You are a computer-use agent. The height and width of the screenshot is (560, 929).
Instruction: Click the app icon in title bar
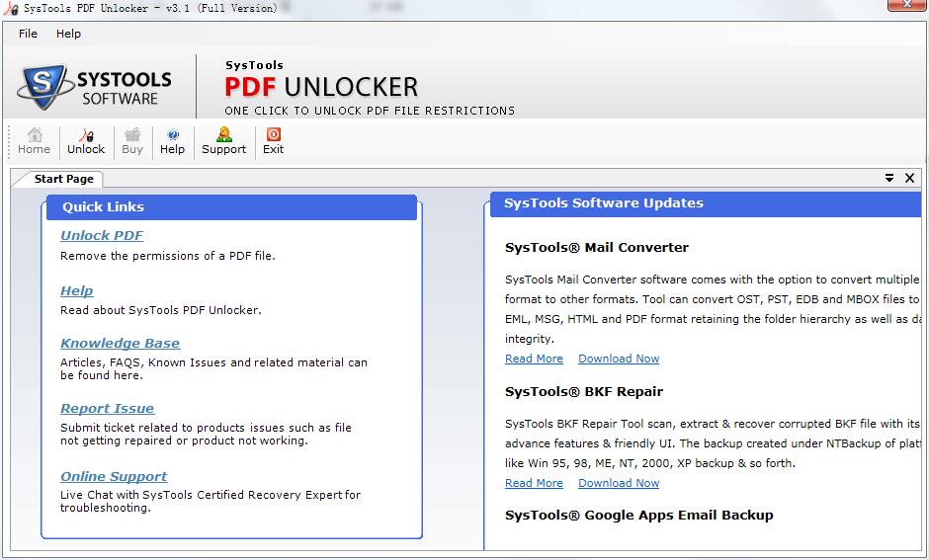coord(9,9)
